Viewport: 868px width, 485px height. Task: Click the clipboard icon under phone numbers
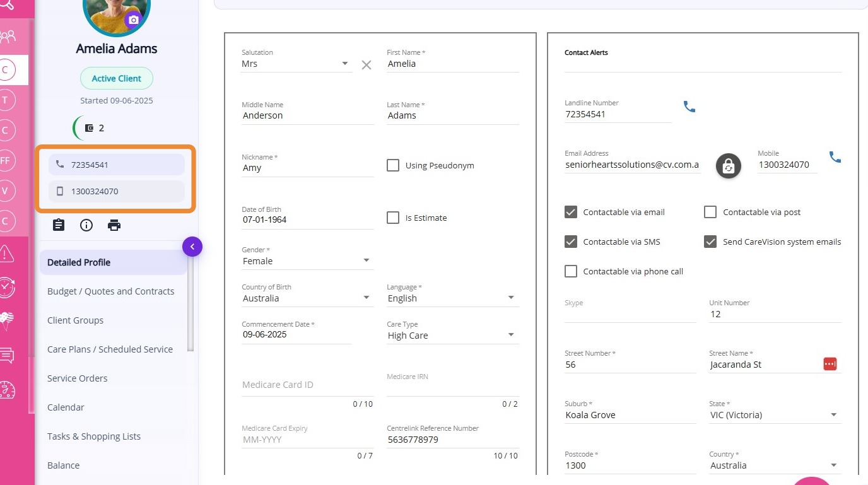pyautogui.click(x=59, y=225)
